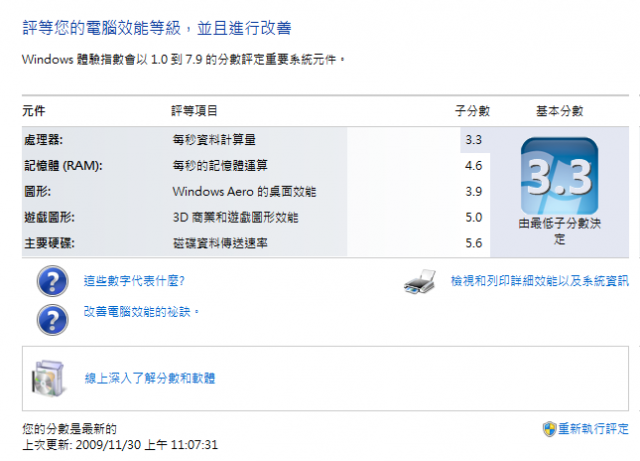Click the 上次更新 2009/11/30 timestamp
The width and height of the screenshot is (640, 461).
click(x=120, y=445)
